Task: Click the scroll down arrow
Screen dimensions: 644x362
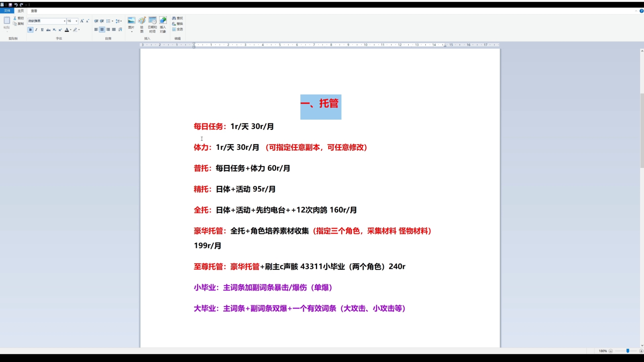Action: tap(642, 346)
